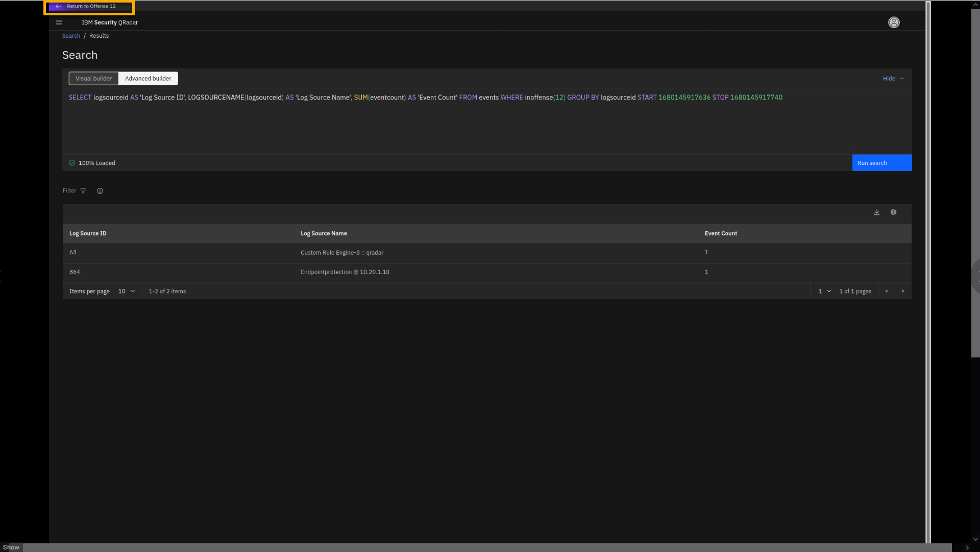Click the Search breadcrumb link
980x552 pixels.
[x=71, y=36]
